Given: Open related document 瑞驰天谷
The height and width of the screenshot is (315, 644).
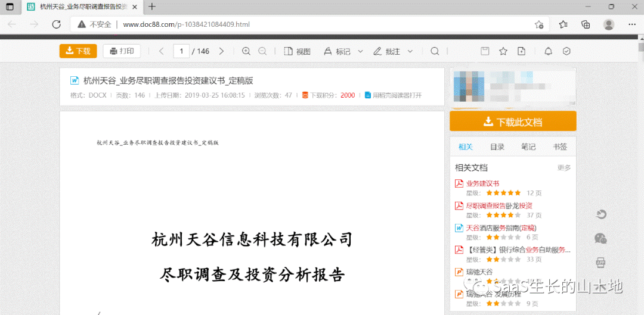Looking at the screenshot, I should pos(479,272).
